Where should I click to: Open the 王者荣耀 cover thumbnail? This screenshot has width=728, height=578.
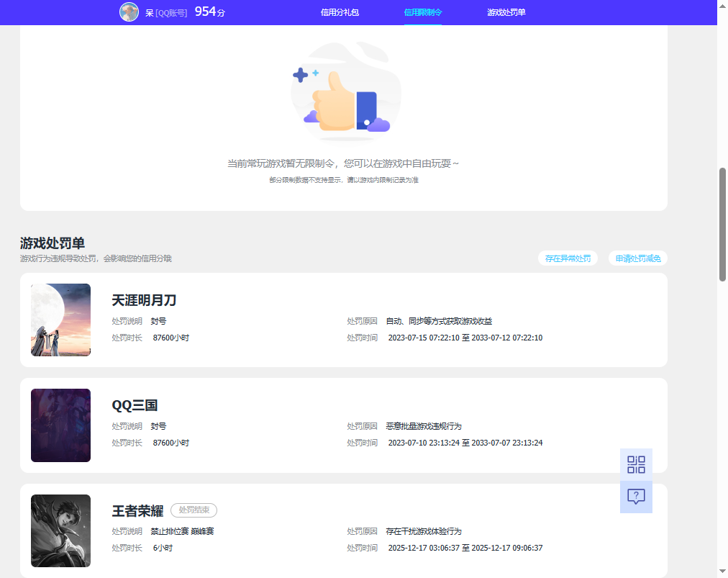point(61,530)
